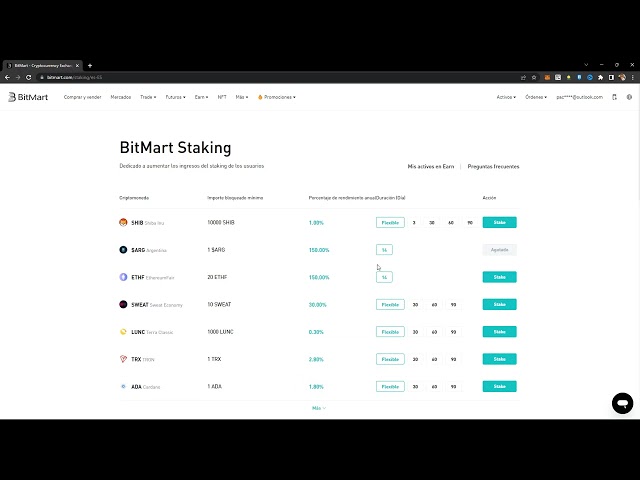
Task: Click the TRX coin icon
Action: pos(123,359)
